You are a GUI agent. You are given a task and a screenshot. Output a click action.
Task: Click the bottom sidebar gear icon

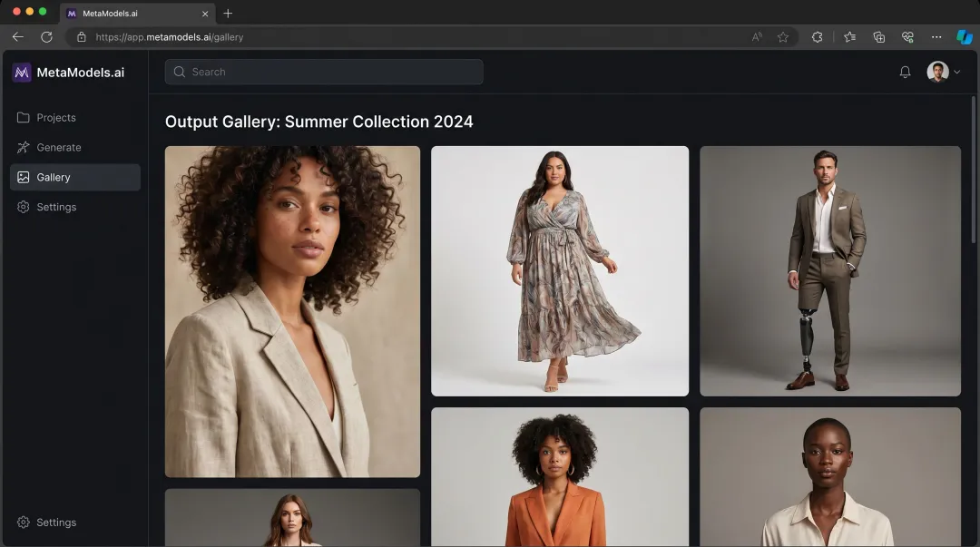pyautogui.click(x=23, y=522)
